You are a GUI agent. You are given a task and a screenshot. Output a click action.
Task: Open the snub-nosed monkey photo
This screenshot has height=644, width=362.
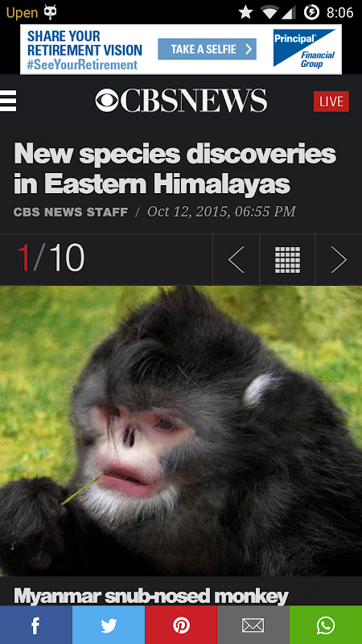pos(181,431)
